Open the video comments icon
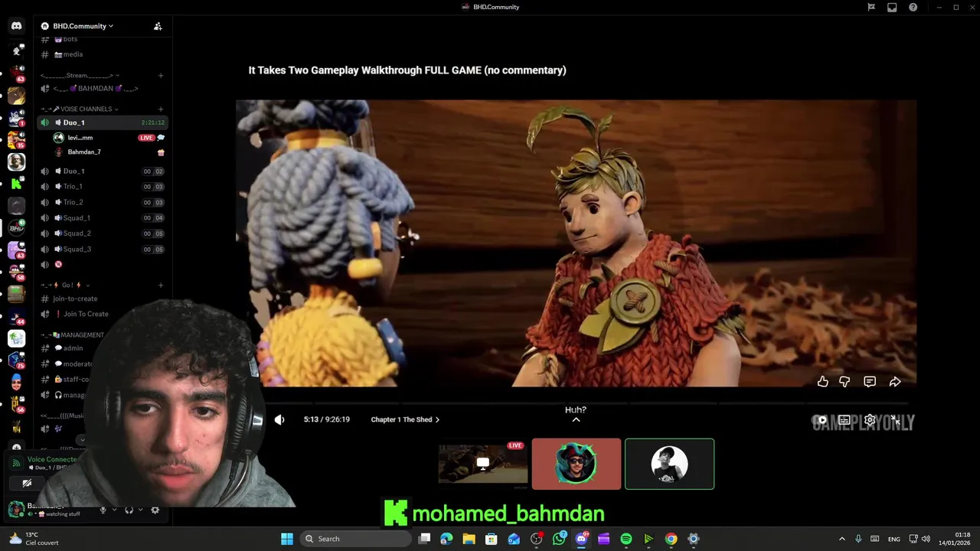 (x=870, y=381)
